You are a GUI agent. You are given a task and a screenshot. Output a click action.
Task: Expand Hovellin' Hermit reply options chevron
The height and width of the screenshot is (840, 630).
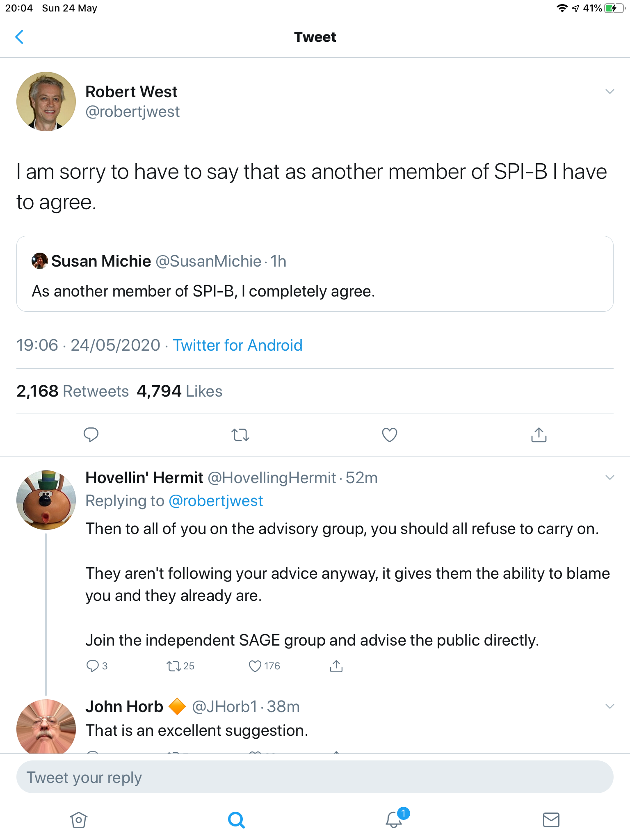click(609, 477)
